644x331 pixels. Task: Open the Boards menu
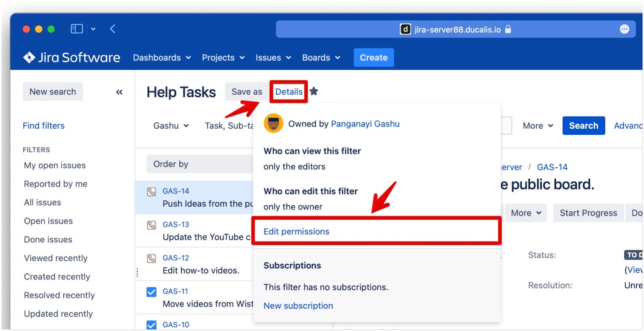(321, 58)
